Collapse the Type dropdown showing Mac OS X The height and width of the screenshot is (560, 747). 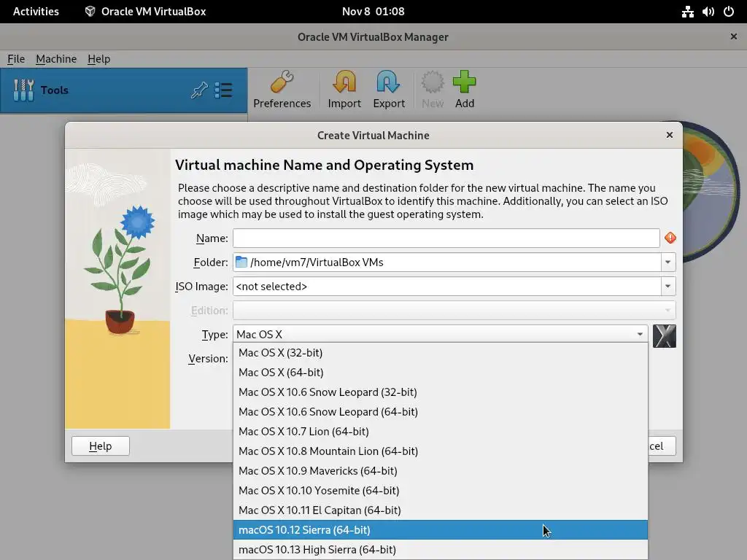(x=440, y=334)
